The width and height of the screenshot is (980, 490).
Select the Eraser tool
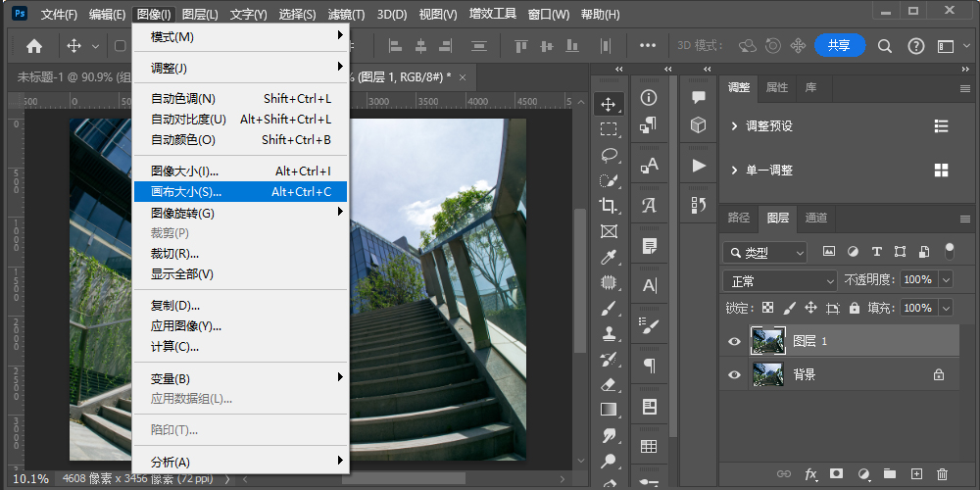609,385
